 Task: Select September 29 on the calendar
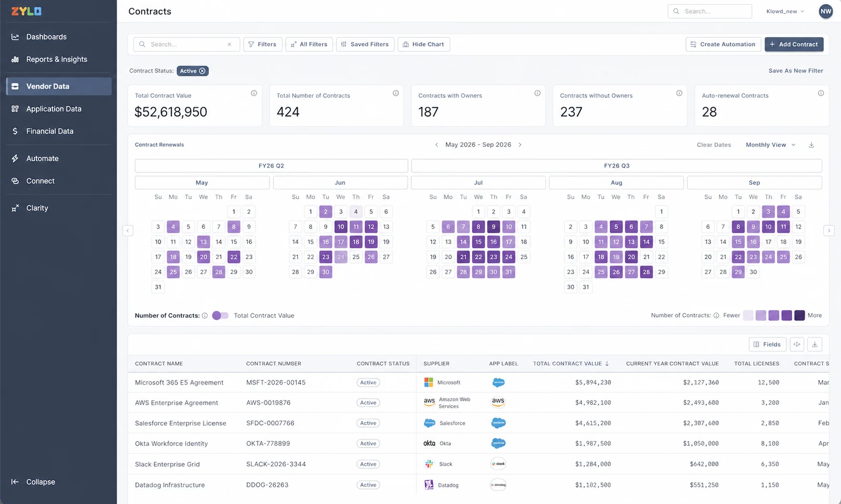pos(738,272)
